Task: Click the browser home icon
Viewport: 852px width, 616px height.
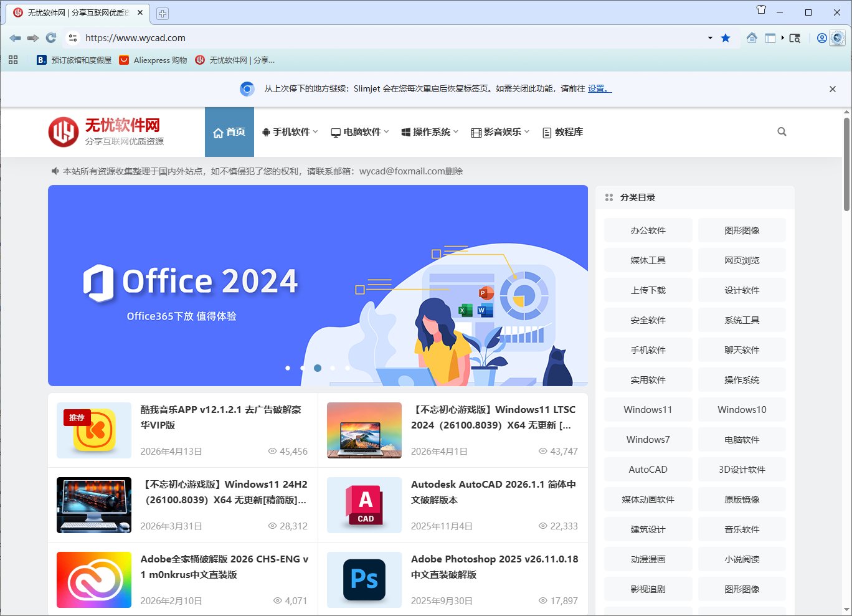Action: (x=752, y=37)
